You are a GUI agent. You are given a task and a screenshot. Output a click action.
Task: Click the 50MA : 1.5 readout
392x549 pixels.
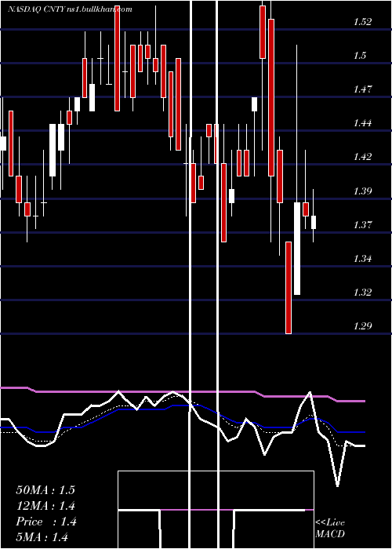[45, 490]
